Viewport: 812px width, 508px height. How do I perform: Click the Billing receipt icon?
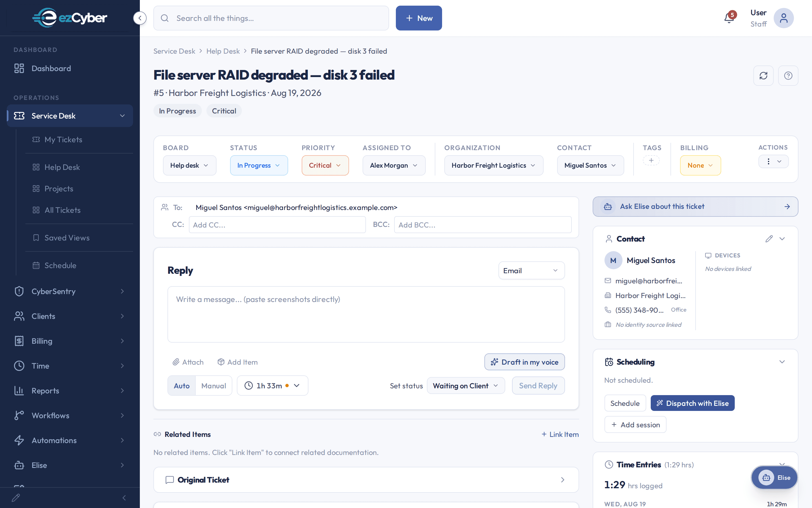[19, 341]
